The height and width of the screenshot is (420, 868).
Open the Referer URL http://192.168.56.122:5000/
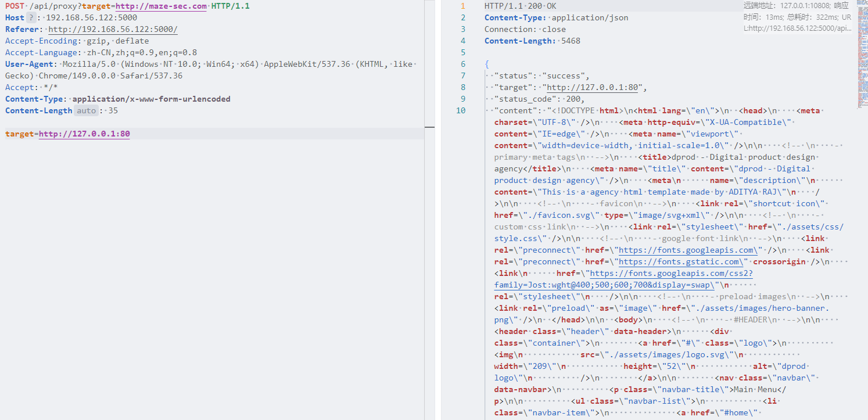[113, 29]
